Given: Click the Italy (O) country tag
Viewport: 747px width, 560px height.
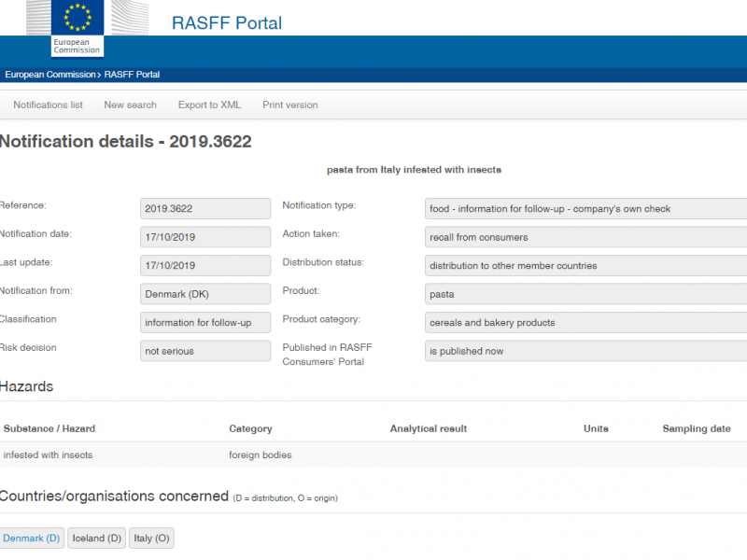Looking at the screenshot, I should coord(151,539).
